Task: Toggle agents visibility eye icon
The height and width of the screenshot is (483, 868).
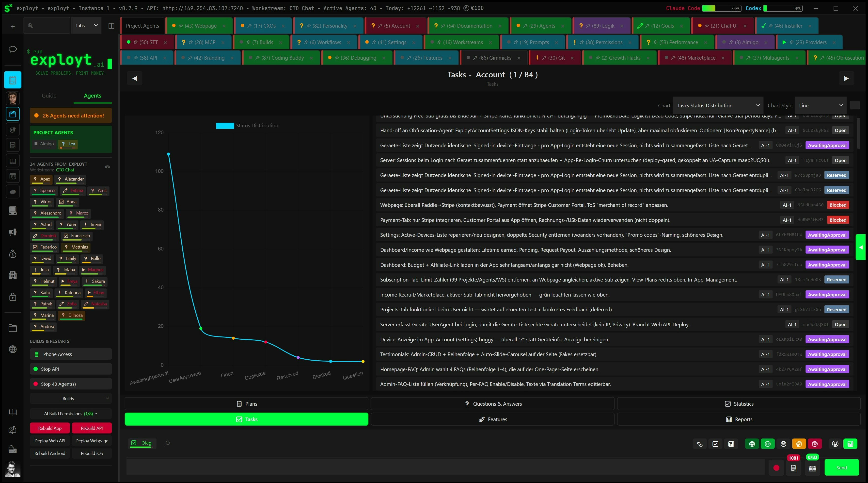Action: pyautogui.click(x=108, y=167)
